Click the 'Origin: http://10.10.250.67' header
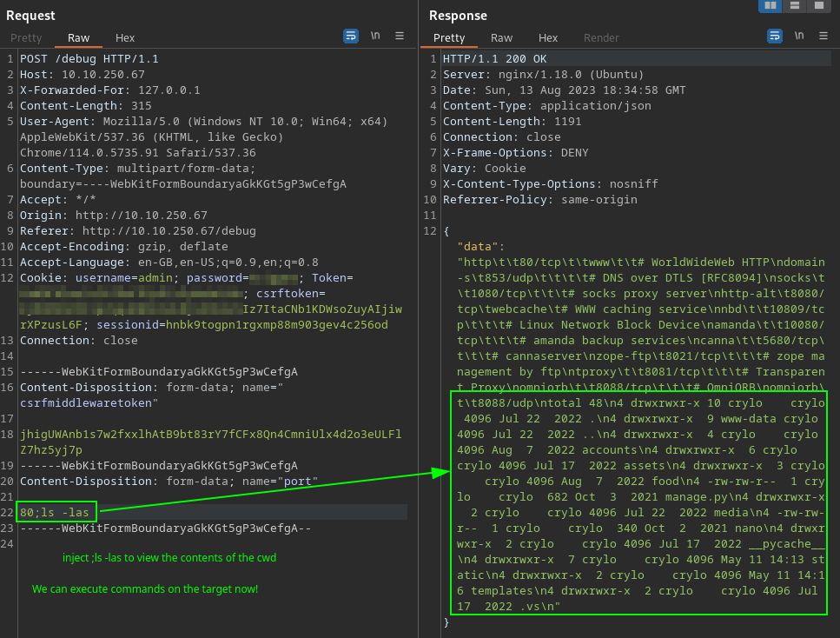This screenshot has height=638, width=840. pyautogui.click(x=114, y=215)
